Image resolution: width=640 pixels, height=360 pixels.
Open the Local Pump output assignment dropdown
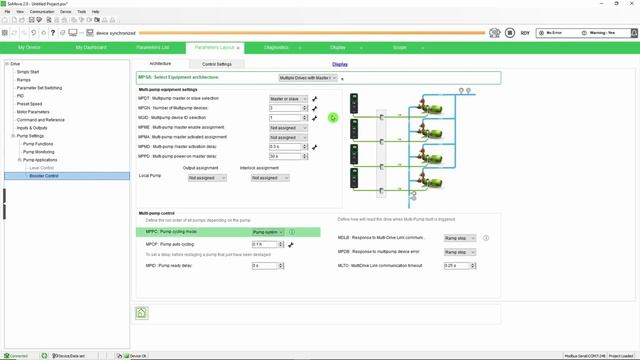[207, 178]
